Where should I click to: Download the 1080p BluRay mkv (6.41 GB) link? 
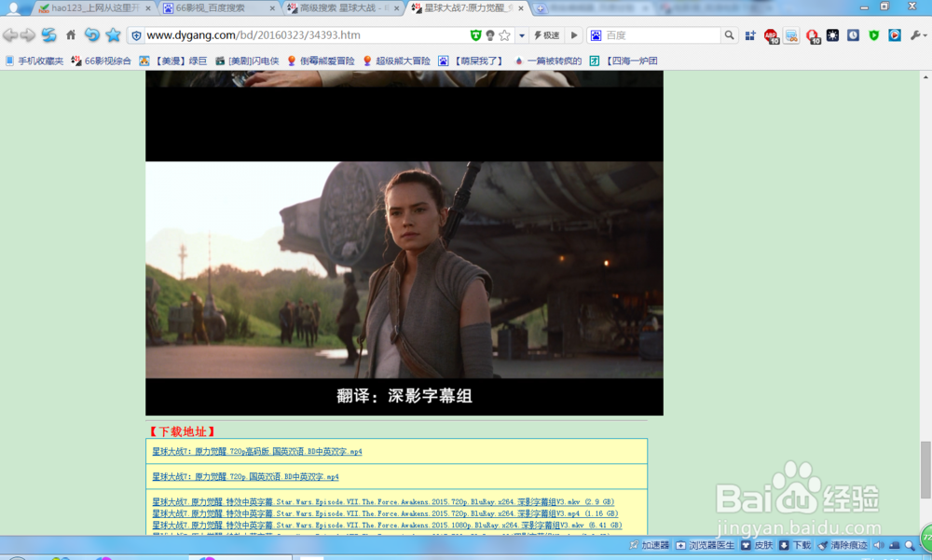tap(387, 526)
